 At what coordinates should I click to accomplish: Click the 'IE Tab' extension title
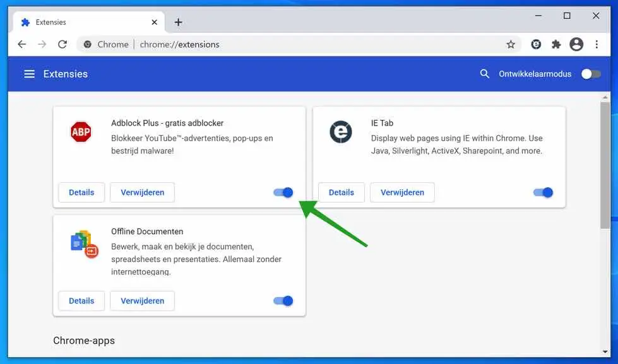382,123
